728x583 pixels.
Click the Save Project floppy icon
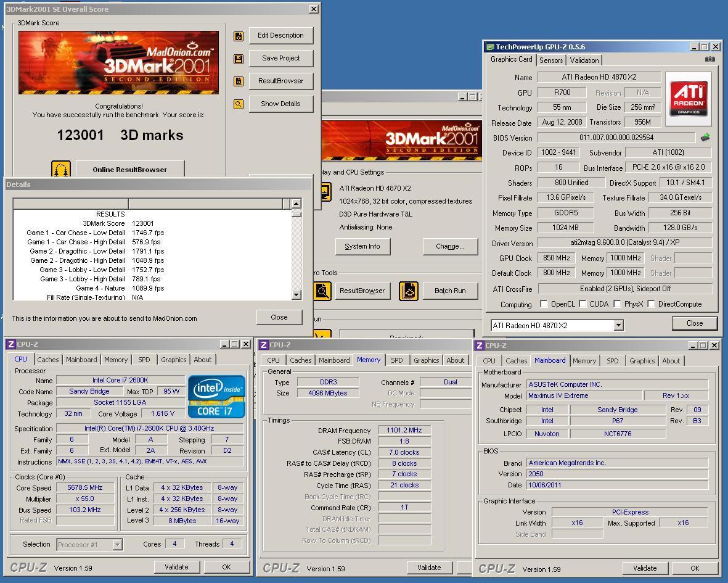(238, 59)
